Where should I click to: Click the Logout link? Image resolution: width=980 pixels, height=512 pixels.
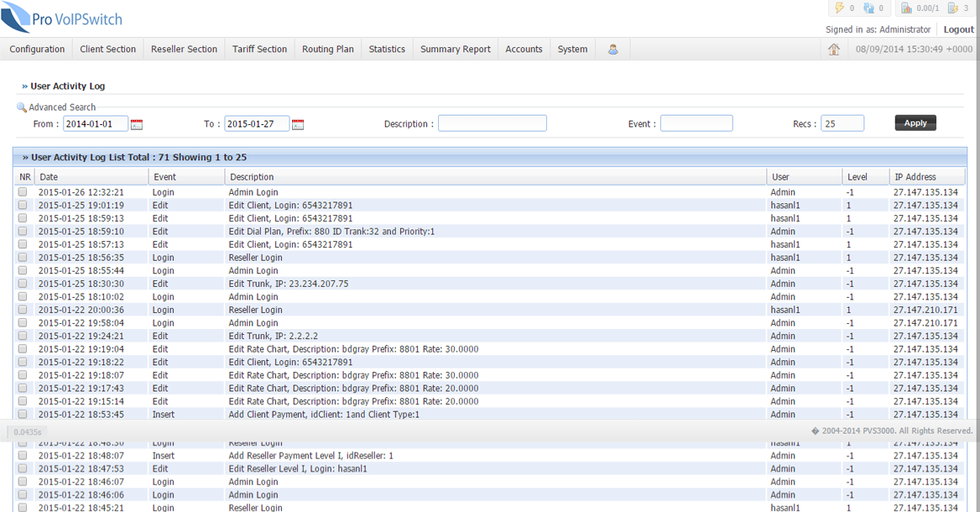(958, 29)
